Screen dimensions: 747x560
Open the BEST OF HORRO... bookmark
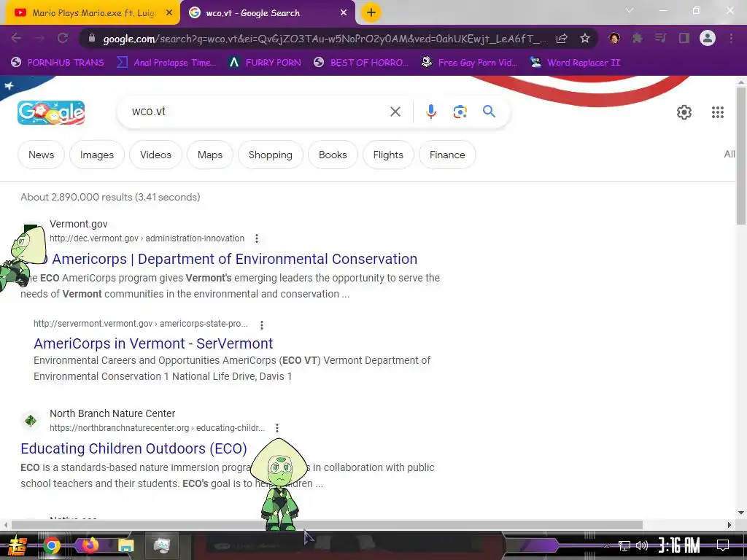(x=361, y=63)
